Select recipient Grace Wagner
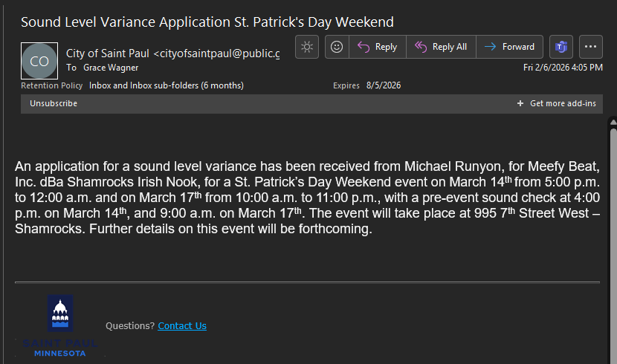617x364 pixels. (111, 68)
